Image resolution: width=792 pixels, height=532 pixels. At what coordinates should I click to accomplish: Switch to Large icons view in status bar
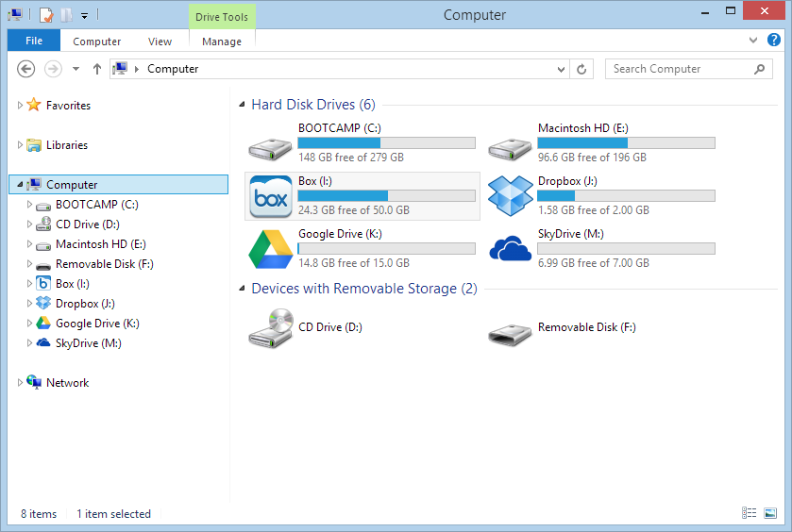[770, 513]
